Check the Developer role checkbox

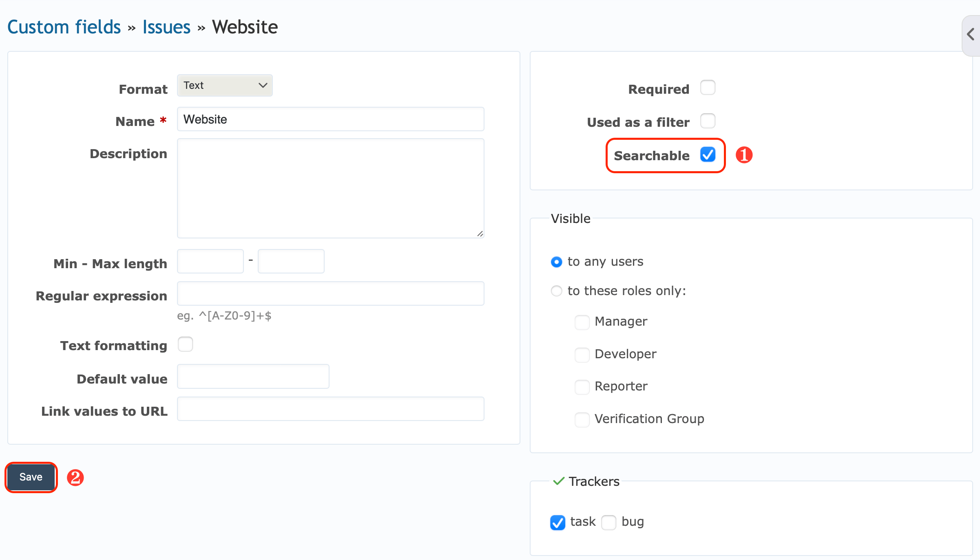(582, 355)
